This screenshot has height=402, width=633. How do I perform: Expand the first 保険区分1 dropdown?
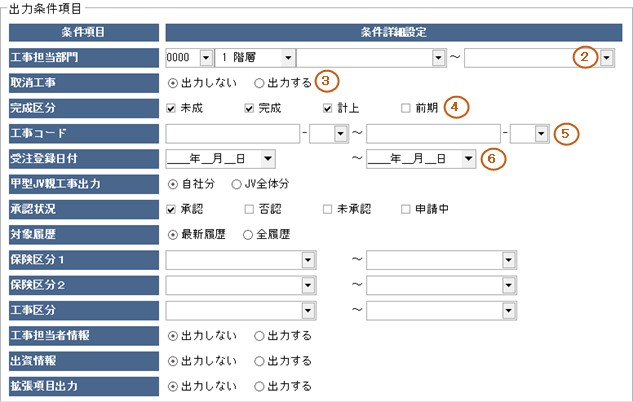coord(308,260)
